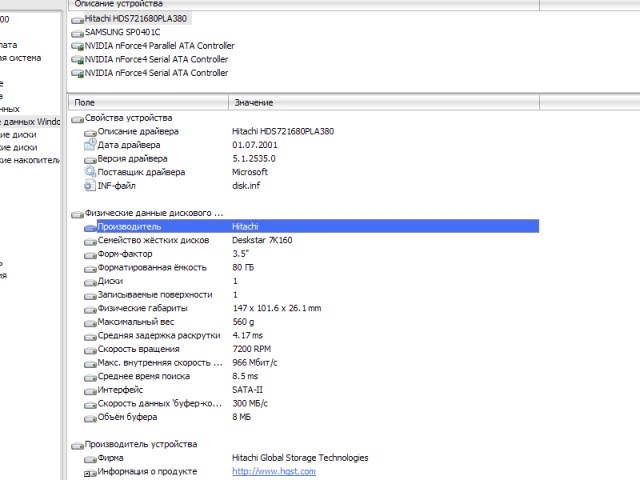Select the 'Скорость данных буфер-ко...' row
640x480 pixels.
point(160,403)
